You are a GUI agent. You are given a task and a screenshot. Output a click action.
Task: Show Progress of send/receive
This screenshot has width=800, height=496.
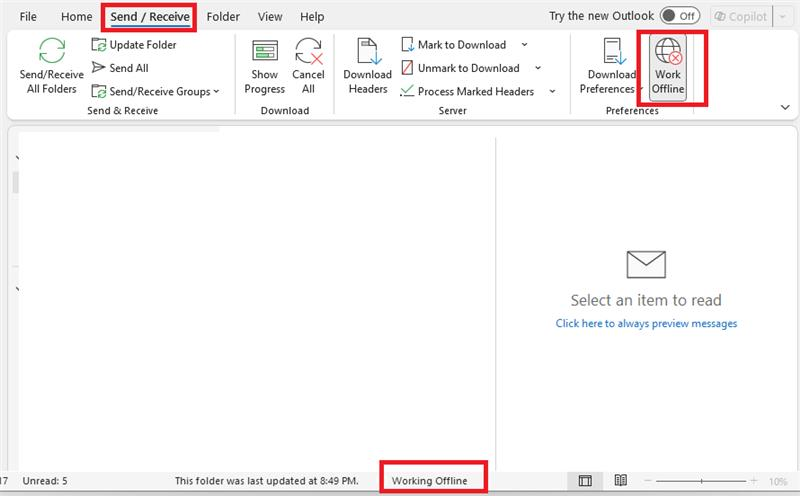click(264, 67)
